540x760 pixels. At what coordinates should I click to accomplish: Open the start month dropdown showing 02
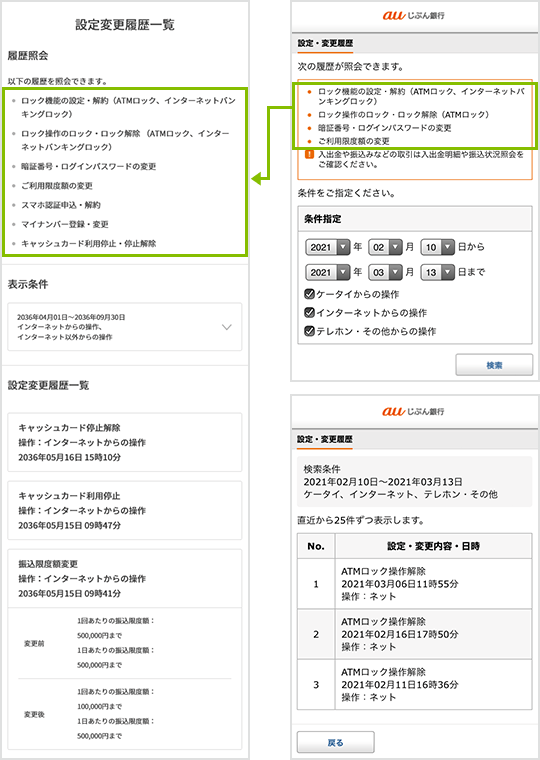tap(385, 247)
